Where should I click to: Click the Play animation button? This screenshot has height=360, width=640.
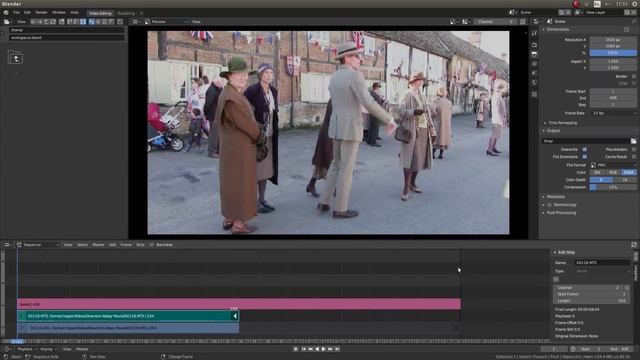(323, 349)
